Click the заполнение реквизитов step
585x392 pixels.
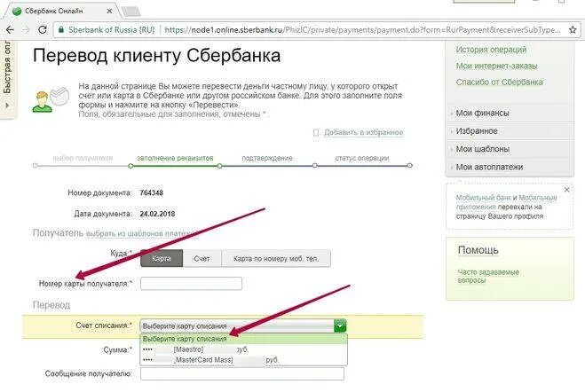(175, 158)
